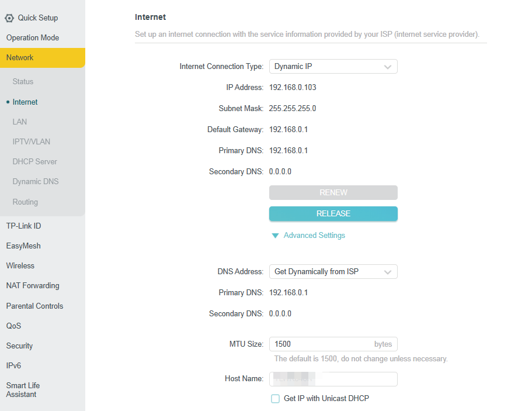The height and width of the screenshot is (411, 532).
Task: Open the DNS Address dropdown
Action: [333, 272]
